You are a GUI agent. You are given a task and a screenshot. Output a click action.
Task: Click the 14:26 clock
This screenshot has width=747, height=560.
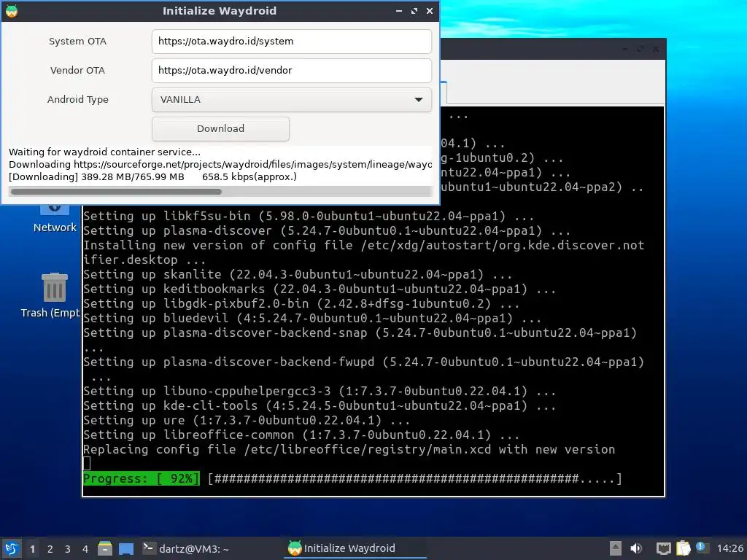[x=729, y=548]
